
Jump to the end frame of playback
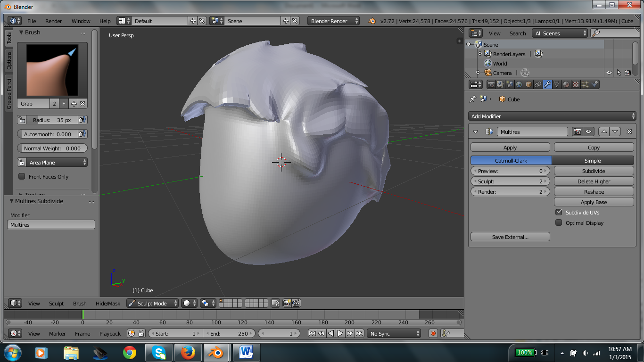click(359, 333)
